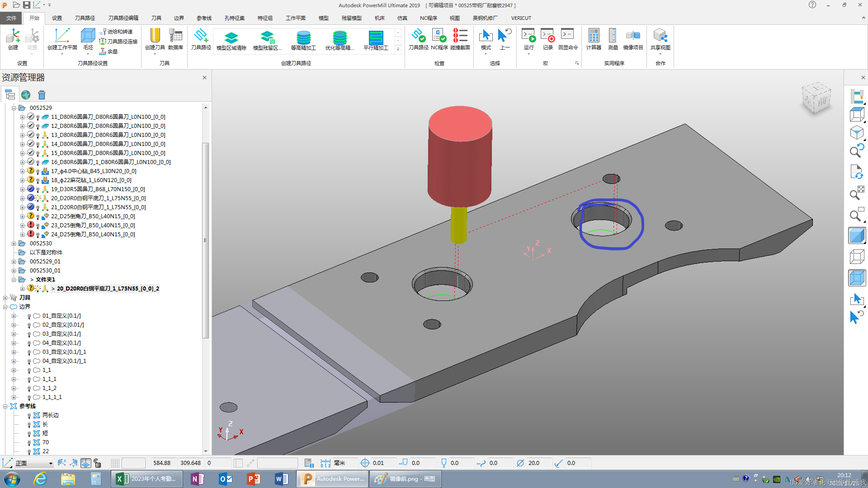Click the 进给和转速 feeds and speeds icon
This screenshot has height=488, width=868.
click(116, 32)
